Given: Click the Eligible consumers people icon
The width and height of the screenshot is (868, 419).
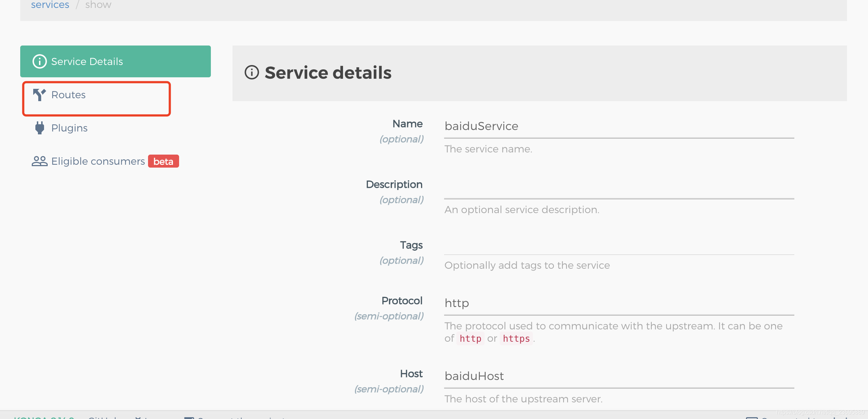Looking at the screenshot, I should tap(40, 161).
